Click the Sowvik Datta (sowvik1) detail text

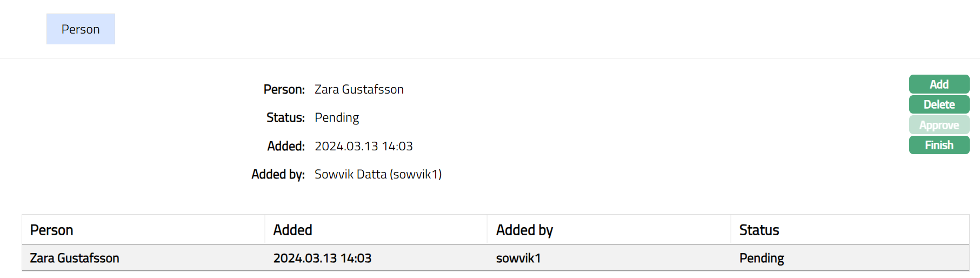(x=378, y=174)
